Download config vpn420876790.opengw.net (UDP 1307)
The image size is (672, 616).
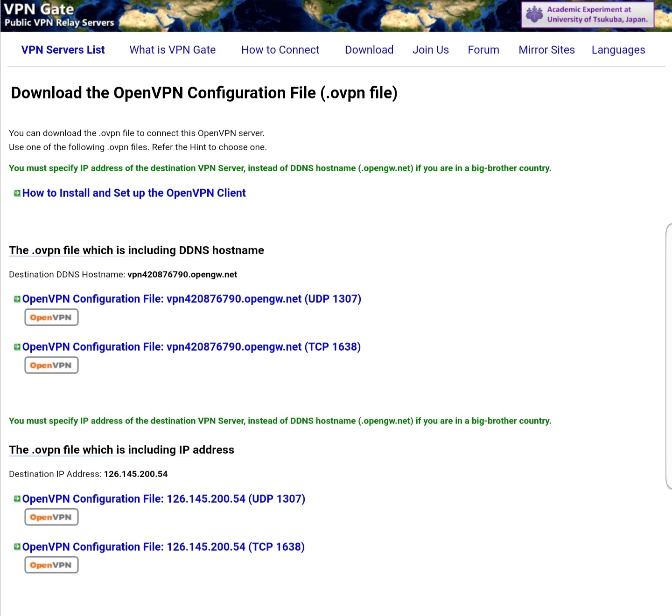click(192, 299)
